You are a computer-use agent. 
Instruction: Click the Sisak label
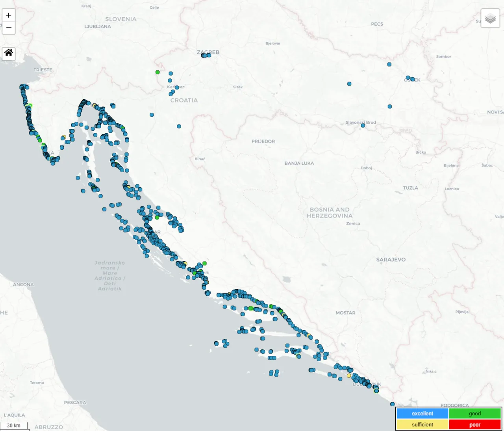(x=238, y=87)
